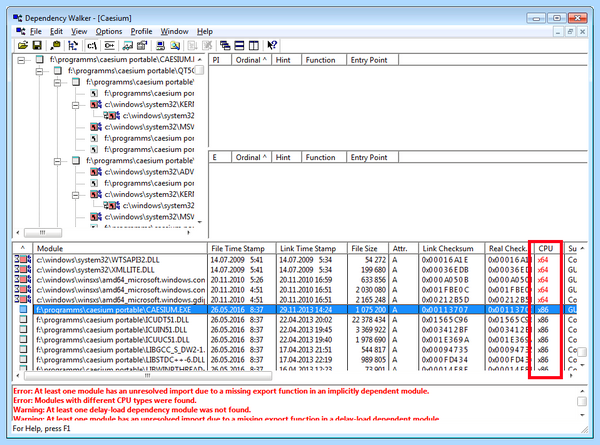Toggle Undecorate C++ Functions toolbar icon
Viewport: 600px width, 445px height.
(x=109, y=46)
